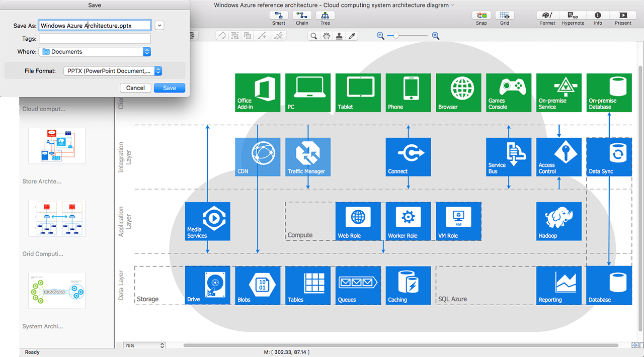
Task: Select the Tables shape
Action: (308, 286)
